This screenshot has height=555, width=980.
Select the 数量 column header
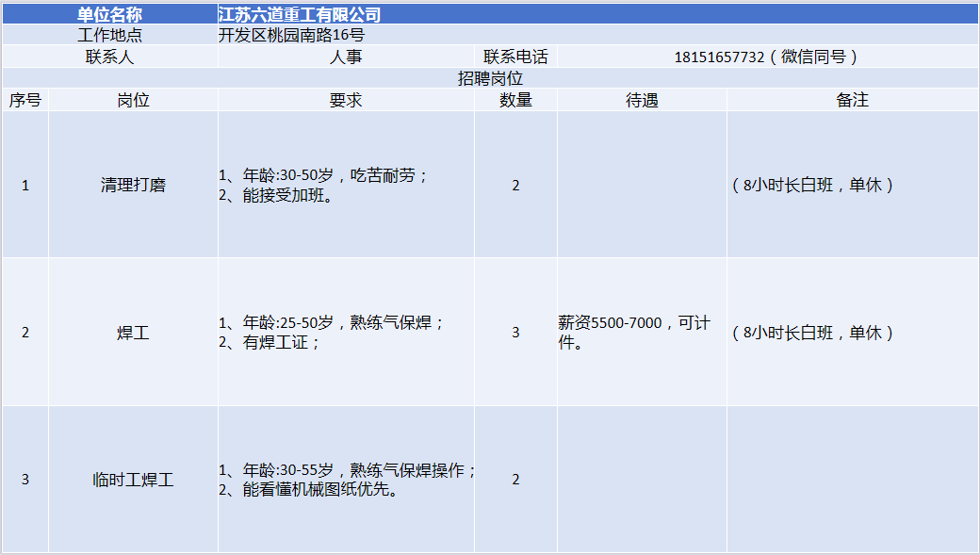click(515, 100)
